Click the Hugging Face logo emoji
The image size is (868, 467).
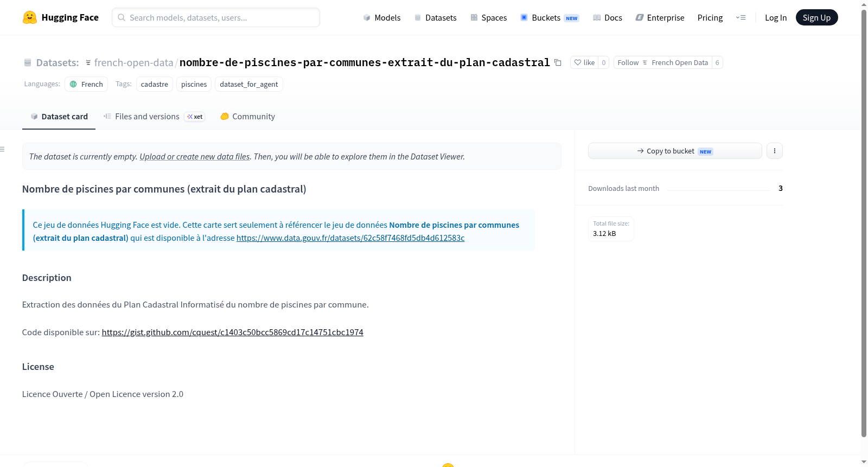pyautogui.click(x=30, y=17)
